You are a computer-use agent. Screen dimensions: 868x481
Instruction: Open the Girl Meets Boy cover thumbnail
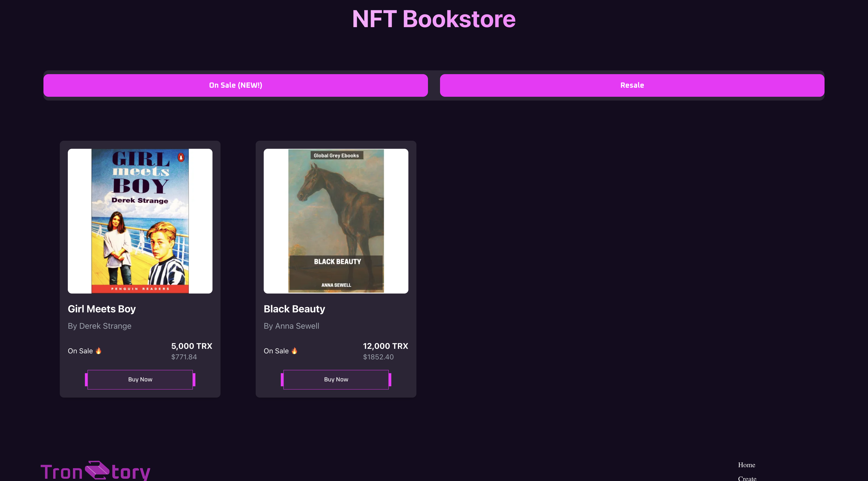point(140,221)
